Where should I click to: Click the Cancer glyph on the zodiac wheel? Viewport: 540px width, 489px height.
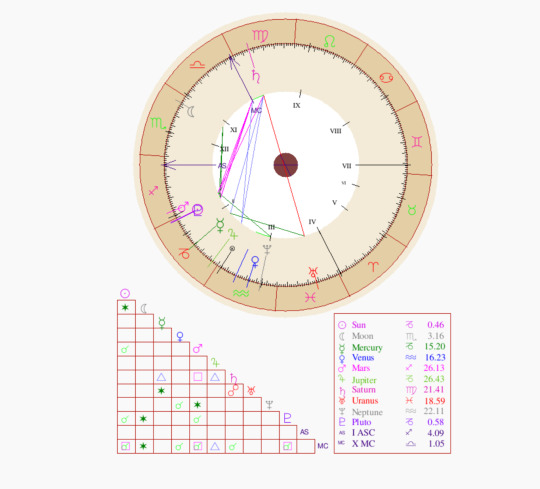[x=386, y=77]
